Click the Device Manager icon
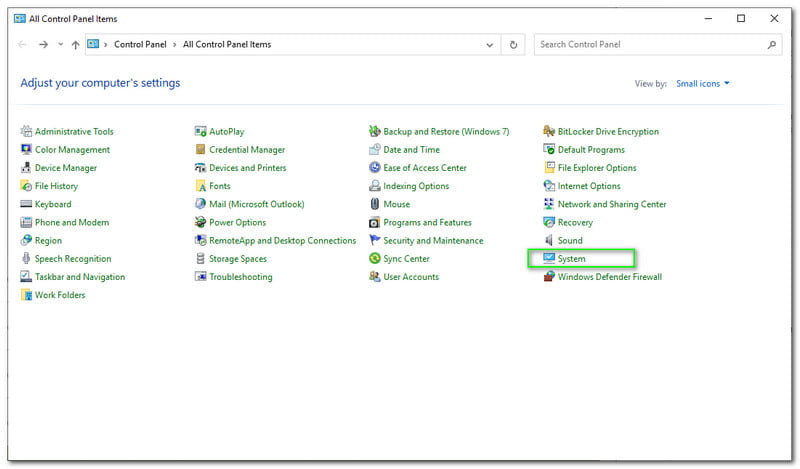The width and height of the screenshot is (800, 469). (26, 168)
